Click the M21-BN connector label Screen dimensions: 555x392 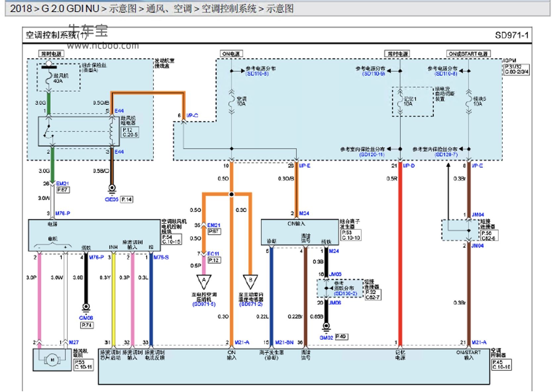click(x=284, y=342)
